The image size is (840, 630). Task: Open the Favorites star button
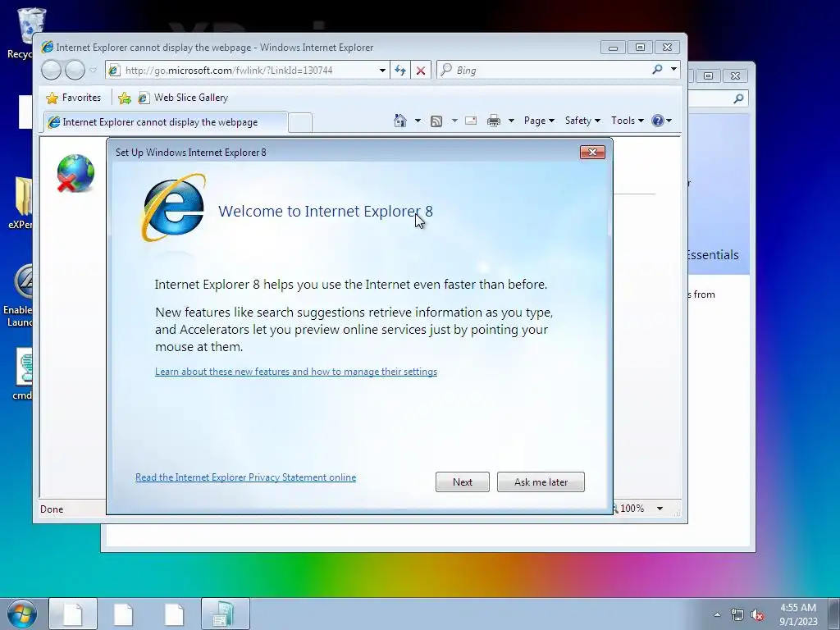74,98
